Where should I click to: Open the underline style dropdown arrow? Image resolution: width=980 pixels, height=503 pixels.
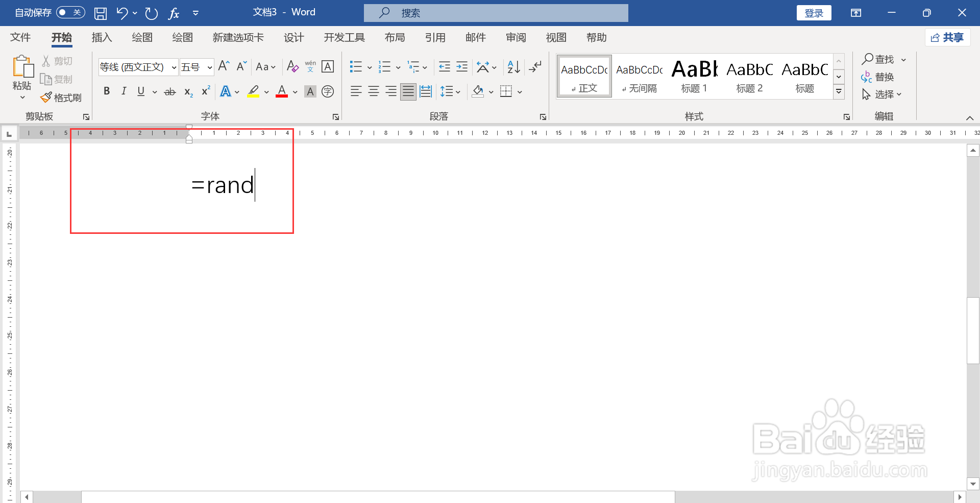(154, 92)
